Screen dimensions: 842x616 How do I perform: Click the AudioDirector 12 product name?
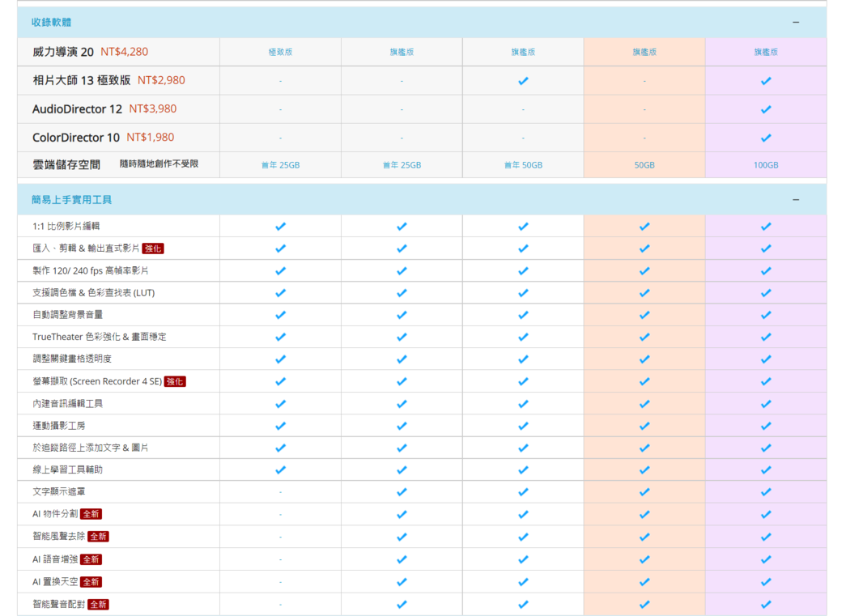[78, 109]
